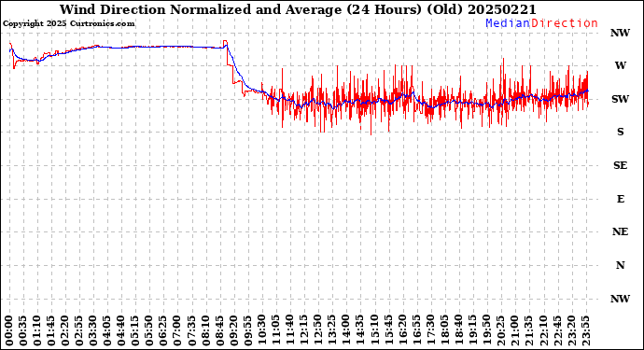Click the blue Median legend label

(x=508, y=23)
